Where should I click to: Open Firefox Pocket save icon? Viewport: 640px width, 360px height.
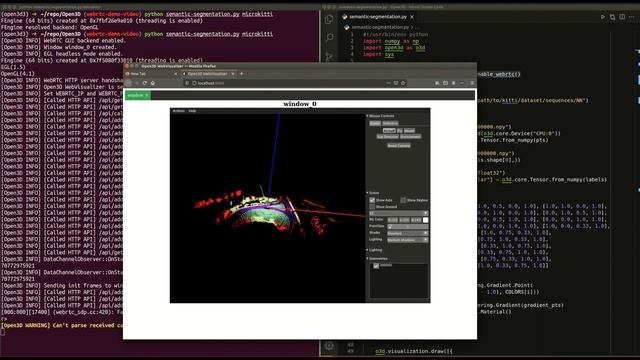[x=396, y=83]
